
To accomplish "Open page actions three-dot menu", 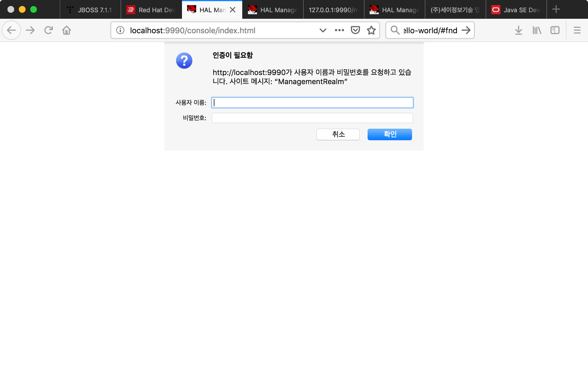I will pyautogui.click(x=339, y=30).
